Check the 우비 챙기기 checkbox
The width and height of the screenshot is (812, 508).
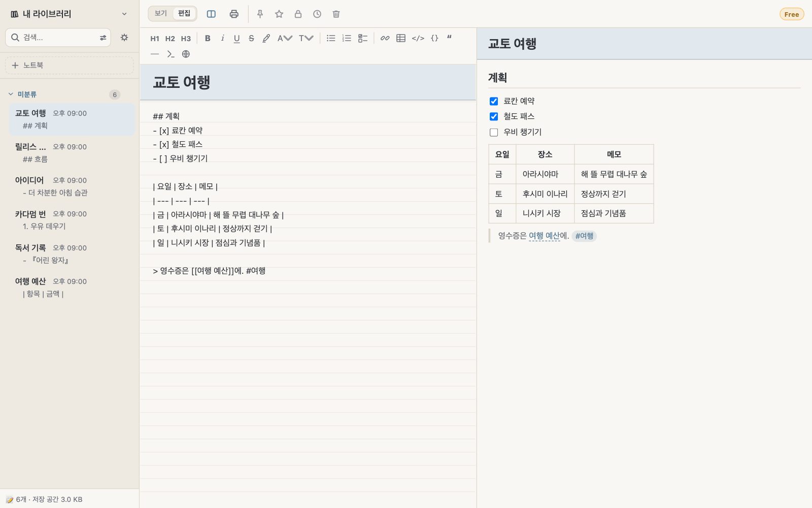494,133
